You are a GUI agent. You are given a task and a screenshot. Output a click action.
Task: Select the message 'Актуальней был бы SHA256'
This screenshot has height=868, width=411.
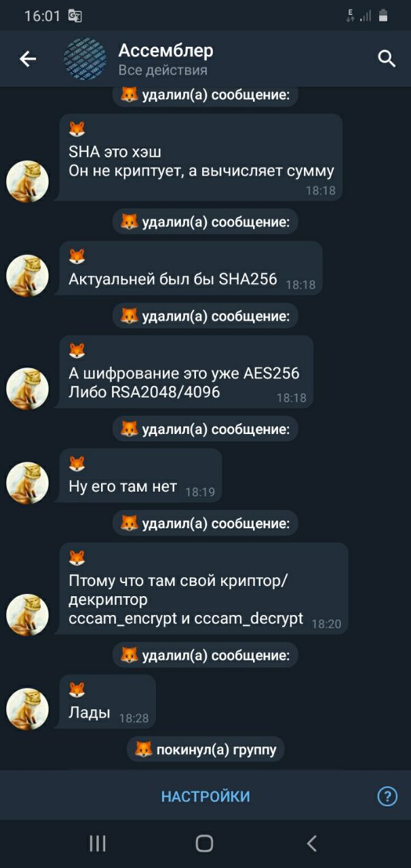pyautogui.click(x=191, y=268)
